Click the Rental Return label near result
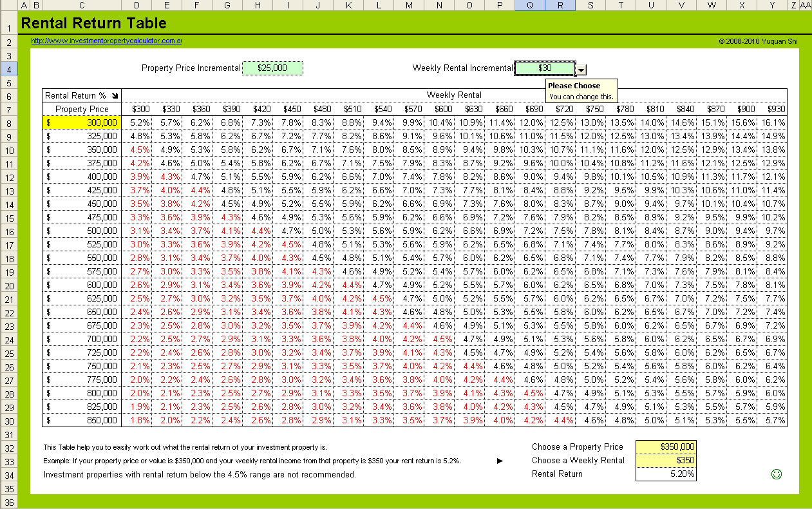The height and width of the screenshot is (509, 812). [x=557, y=474]
